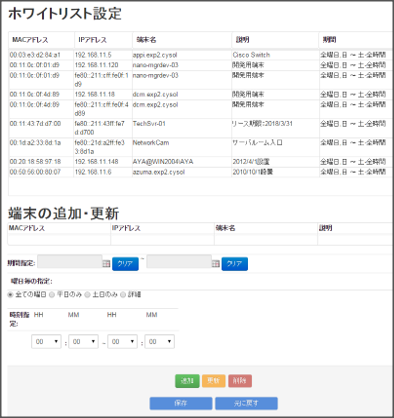Click the blue 保存 button

click(181, 403)
